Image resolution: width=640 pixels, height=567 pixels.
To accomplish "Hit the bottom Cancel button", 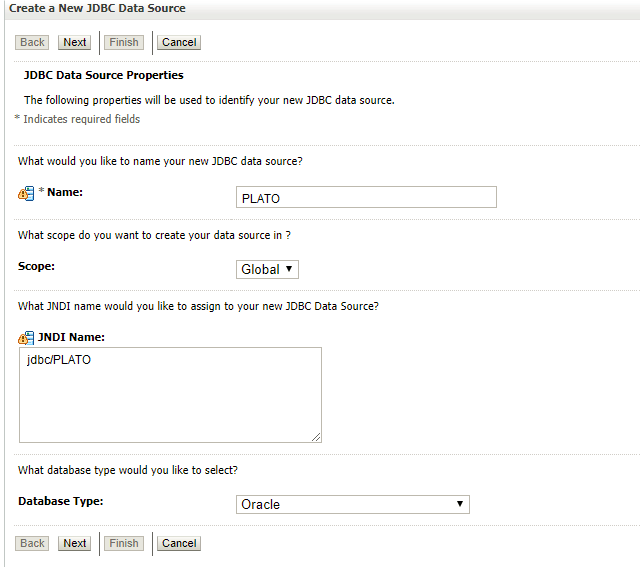I will [x=179, y=543].
